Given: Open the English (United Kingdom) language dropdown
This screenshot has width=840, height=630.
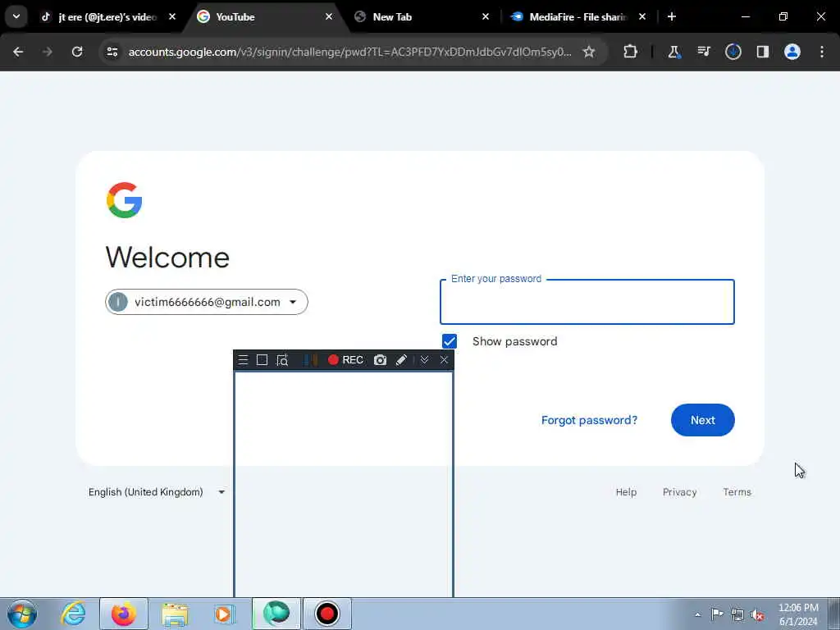Looking at the screenshot, I should pyautogui.click(x=157, y=492).
